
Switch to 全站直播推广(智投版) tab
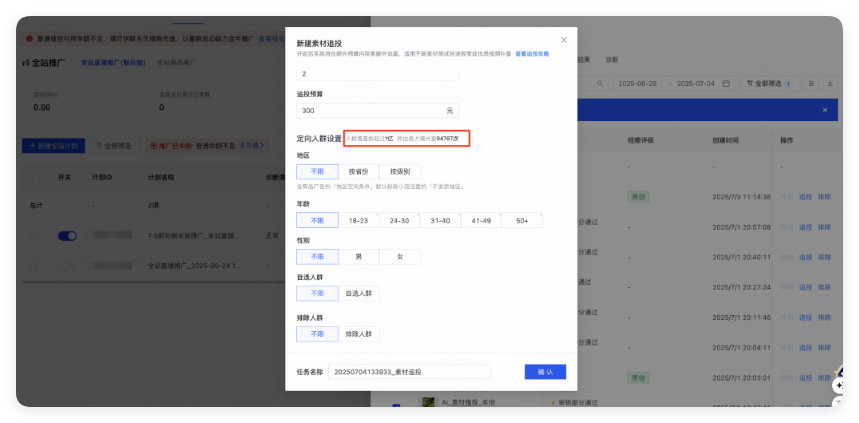[113, 62]
